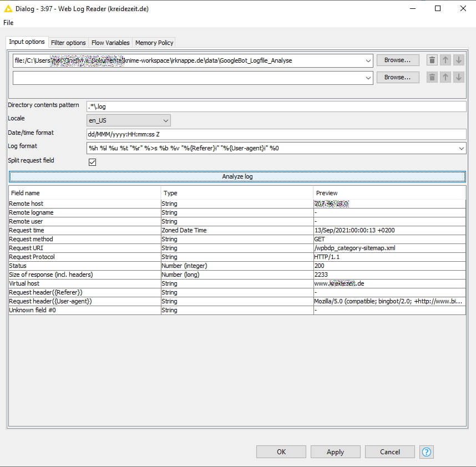Toggle the Split request field checkbox
476x467 pixels.
tap(92, 162)
